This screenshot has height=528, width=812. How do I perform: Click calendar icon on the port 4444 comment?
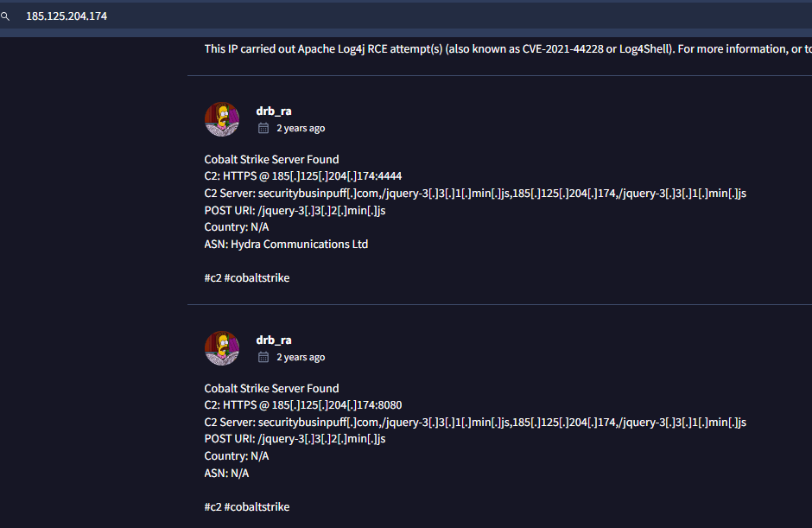(263, 128)
